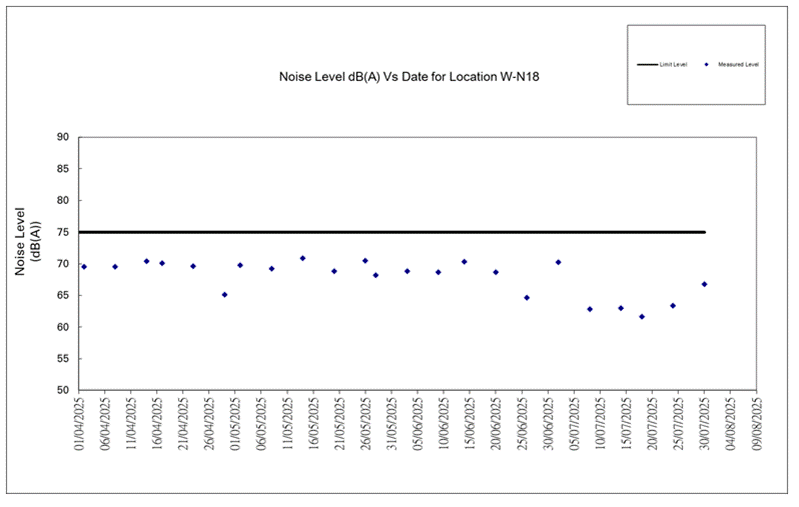The height and width of the screenshot is (507, 799).
Task: Select date label 11/05/2025
Action: [287, 424]
